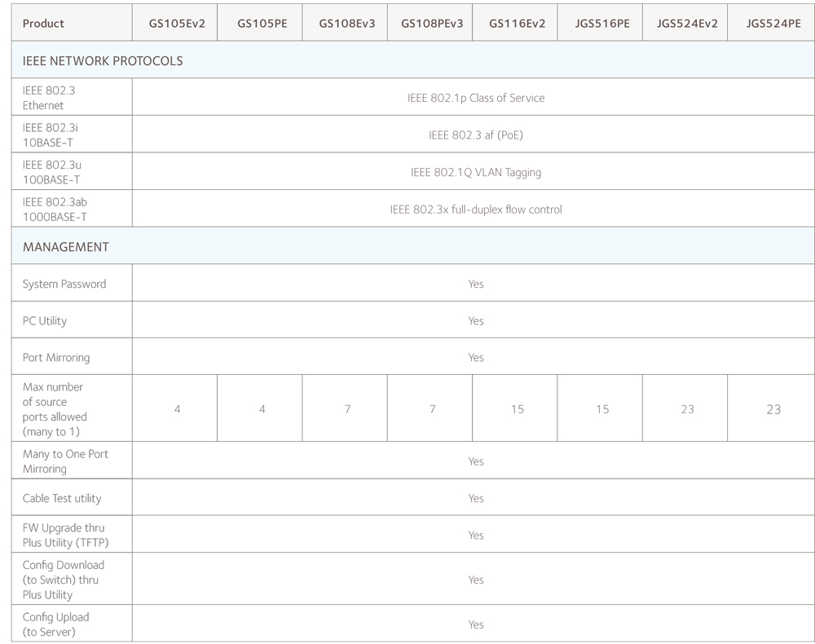Viewport: 815px width, 644px height.
Task: Click Yes in Config Download row
Action: 476,580
